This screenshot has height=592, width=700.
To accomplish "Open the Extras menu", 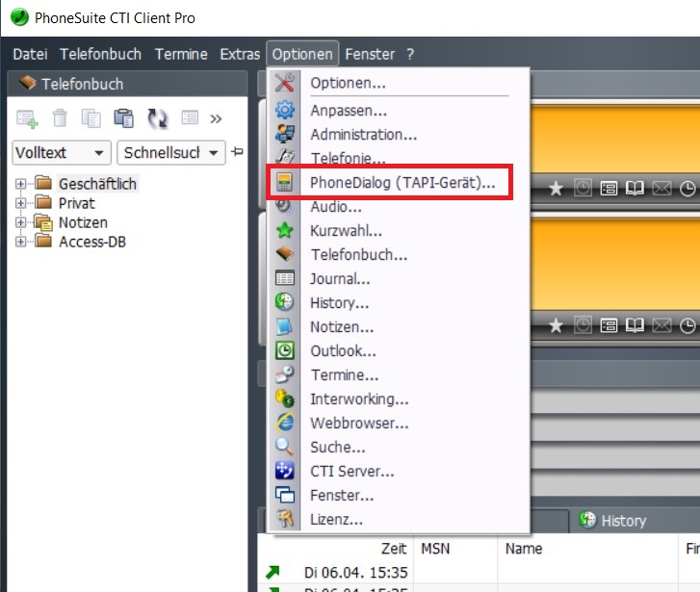I will click(x=240, y=54).
